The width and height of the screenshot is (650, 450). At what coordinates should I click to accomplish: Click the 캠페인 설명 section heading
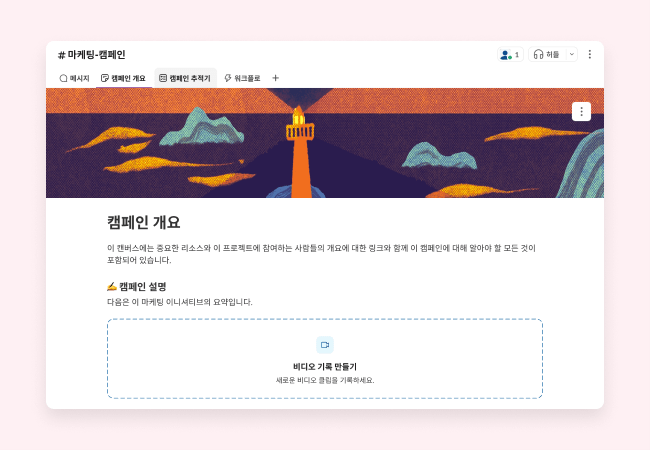tap(136, 287)
